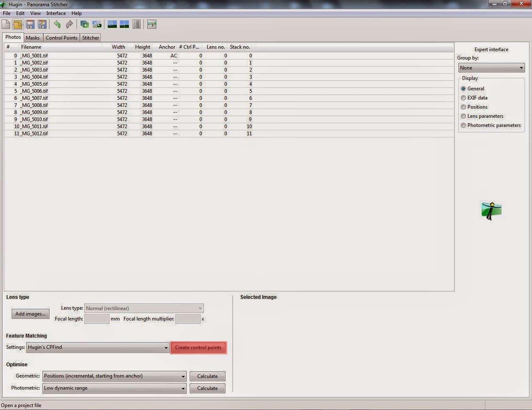This screenshot has height=410, width=532.
Task: Click the Save project As toolbar icon
Action: pyautogui.click(x=42, y=24)
